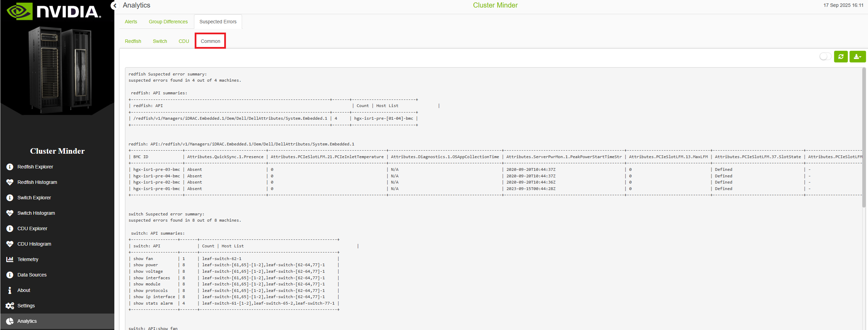Open the CDU sub-tab
868x330 pixels.
(184, 41)
